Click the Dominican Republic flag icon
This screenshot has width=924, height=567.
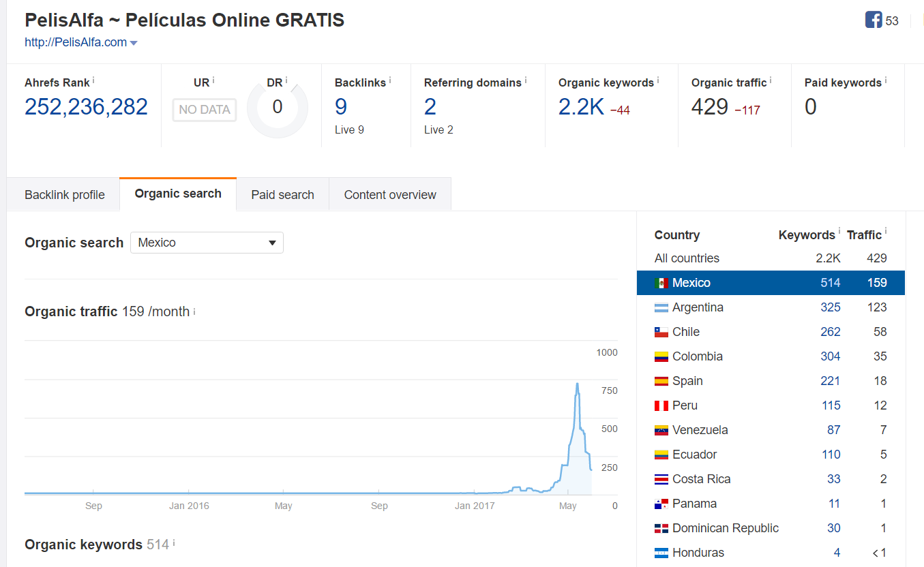pos(661,528)
